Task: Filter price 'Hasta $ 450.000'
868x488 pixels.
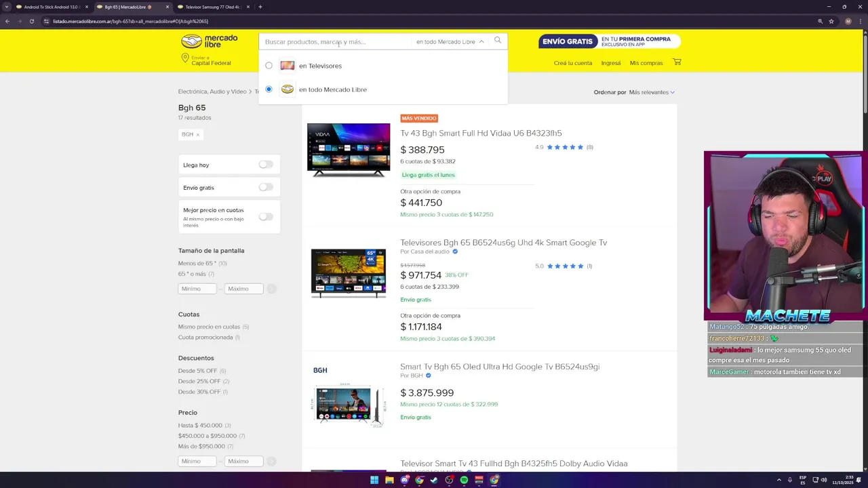Action: pyautogui.click(x=200, y=426)
